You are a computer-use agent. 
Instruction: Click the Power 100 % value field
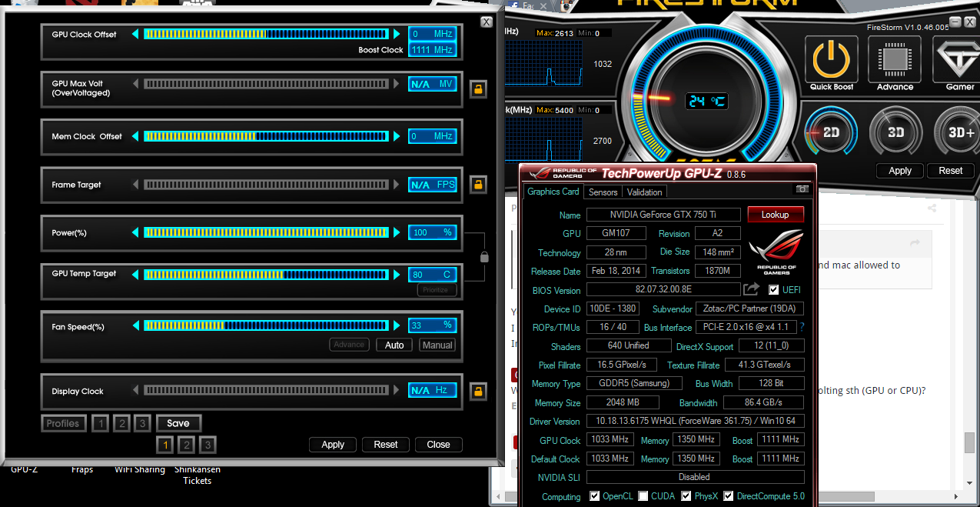tap(433, 232)
